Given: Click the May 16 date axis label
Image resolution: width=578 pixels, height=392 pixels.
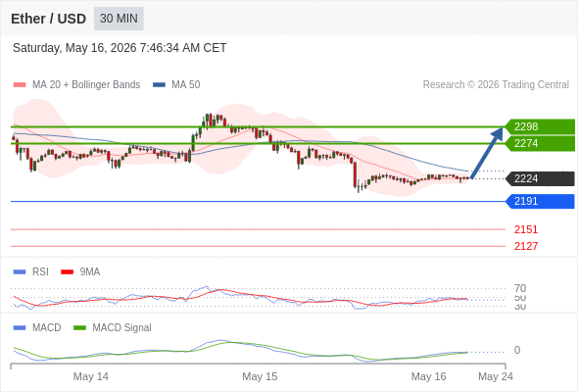Looking at the screenshot, I should (428, 376).
